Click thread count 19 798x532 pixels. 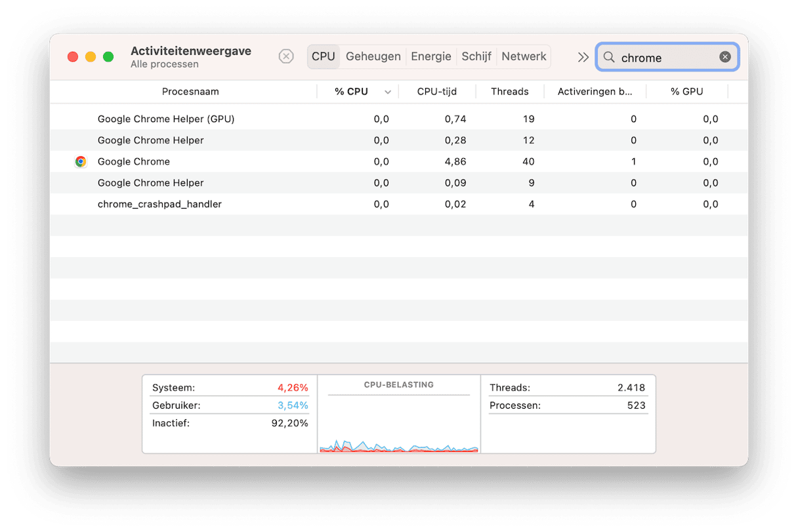(x=529, y=119)
